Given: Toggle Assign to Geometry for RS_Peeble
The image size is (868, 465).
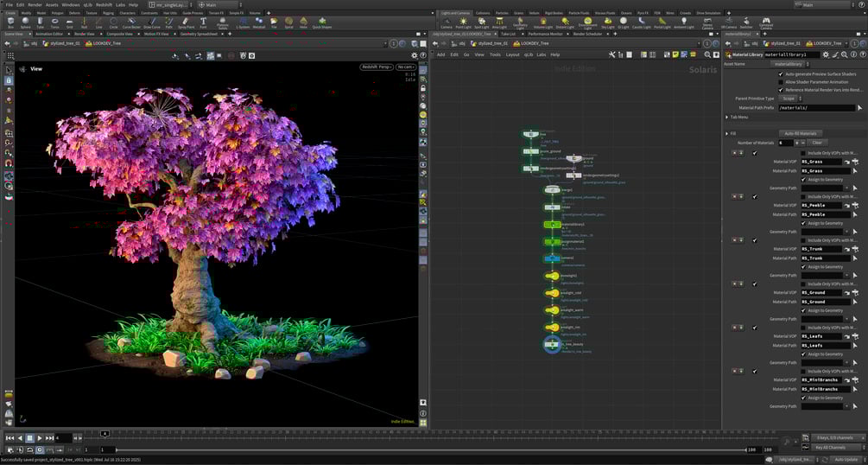Looking at the screenshot, I should [804, 223].
